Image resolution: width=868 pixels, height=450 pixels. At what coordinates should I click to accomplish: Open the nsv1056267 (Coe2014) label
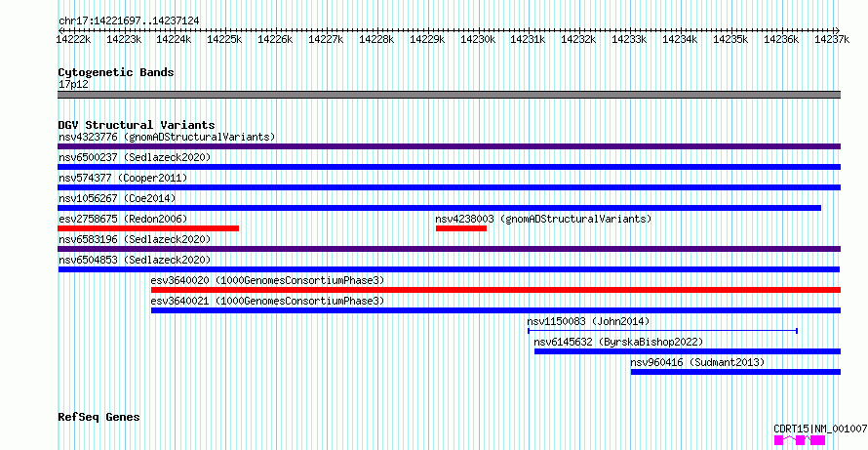coord(117,198)
